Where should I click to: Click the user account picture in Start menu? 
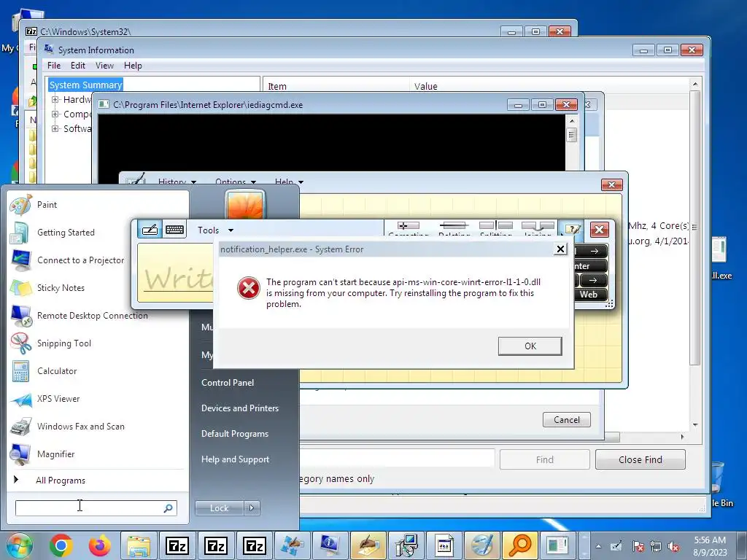click(x=245, y=205)
